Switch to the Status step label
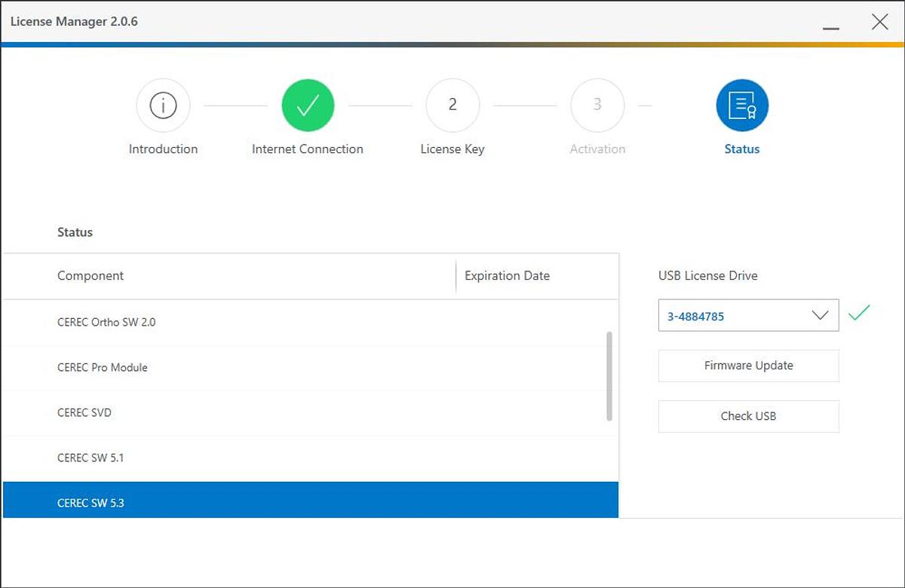The height and width of the screenshot is (588, 905). pos(742,149)
